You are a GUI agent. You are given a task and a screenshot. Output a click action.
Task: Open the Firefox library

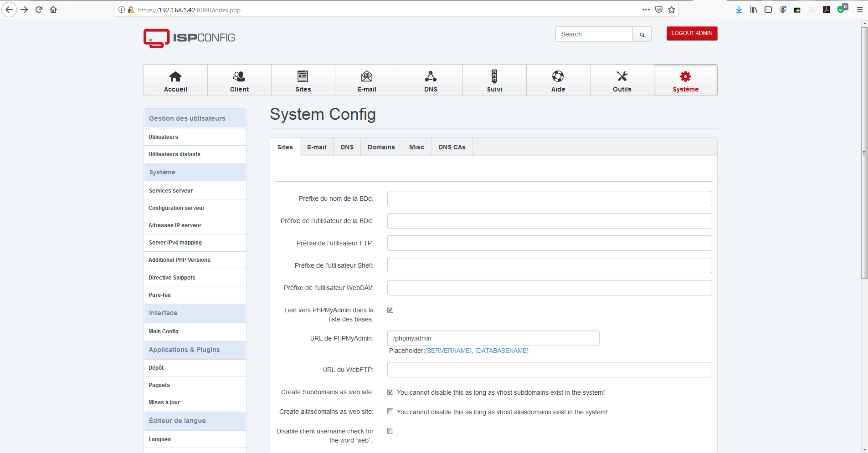[754, 10]
